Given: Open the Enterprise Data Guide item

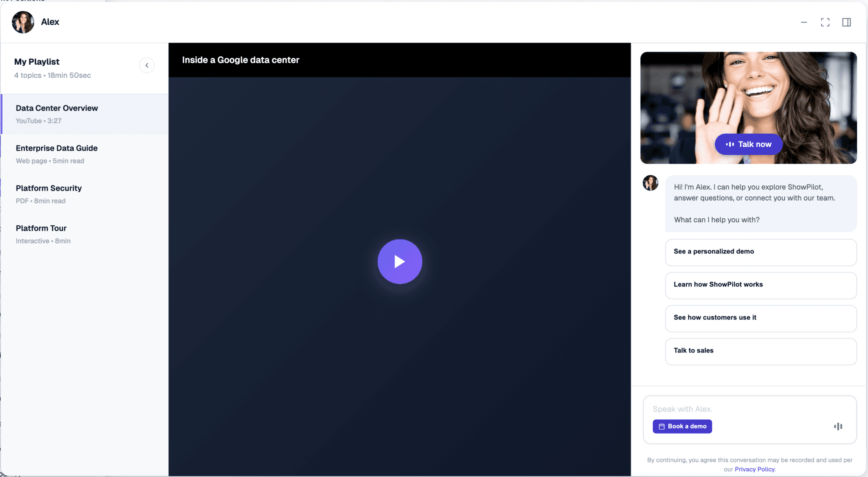Looking at the screenshot, I should [x=56, y=154].
